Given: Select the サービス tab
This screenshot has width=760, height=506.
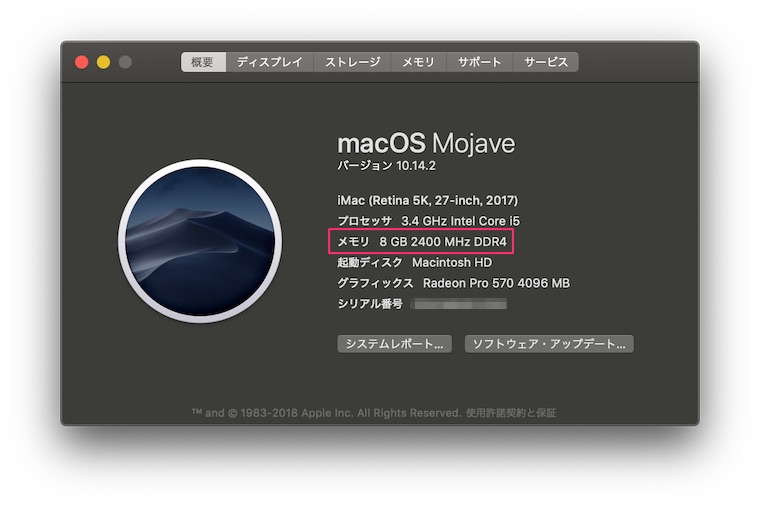Looking at the screenshot, I should click(546, 62).
